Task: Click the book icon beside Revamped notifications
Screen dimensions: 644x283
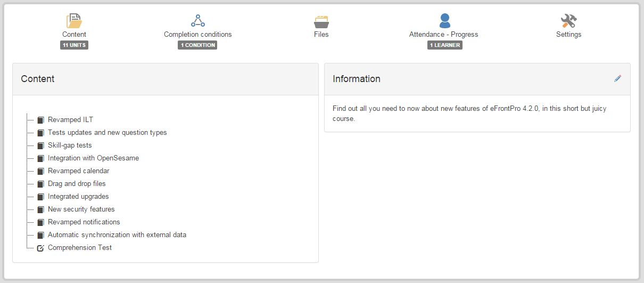Action: [x=40, y=222]
